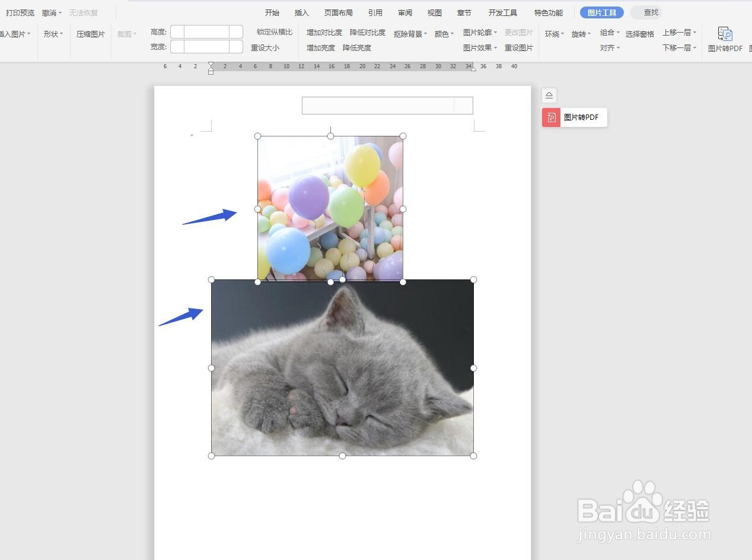
Task: Open the 抠除背景 dropdown
Action: point(410,34)
